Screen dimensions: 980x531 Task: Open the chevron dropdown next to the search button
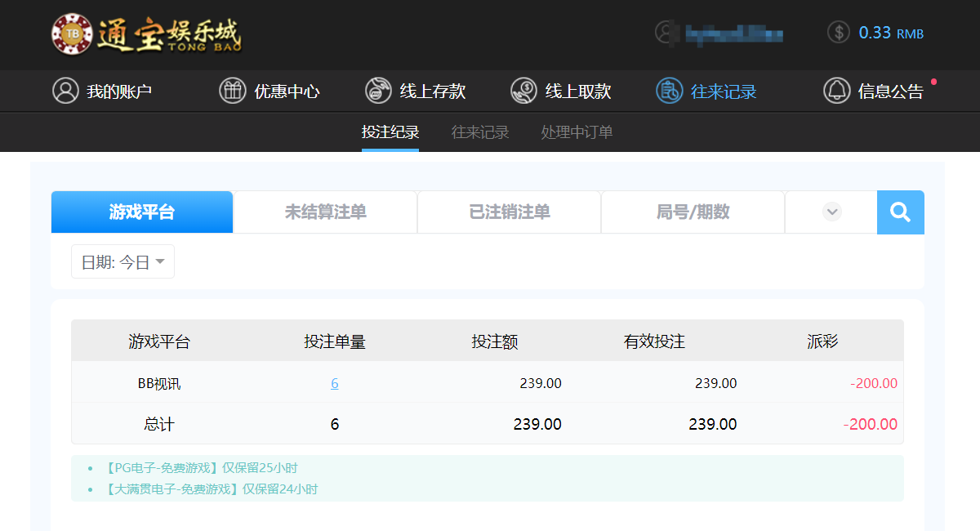(831, 212)
